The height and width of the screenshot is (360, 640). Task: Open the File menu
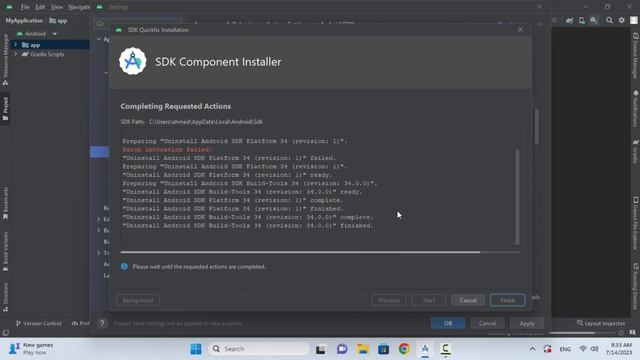[x=25, y=7]
